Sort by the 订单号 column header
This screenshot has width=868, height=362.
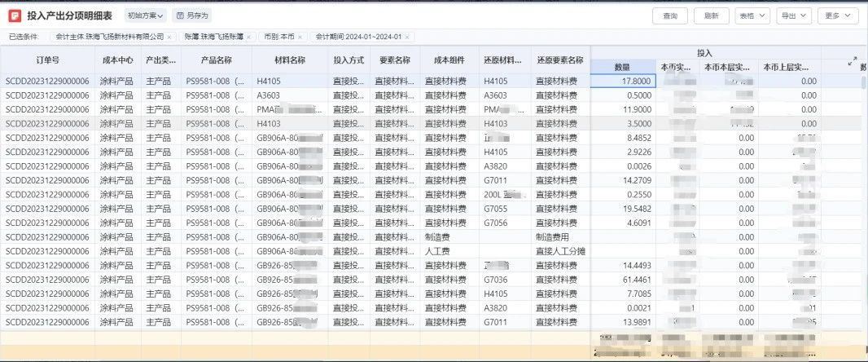(47, 60)
